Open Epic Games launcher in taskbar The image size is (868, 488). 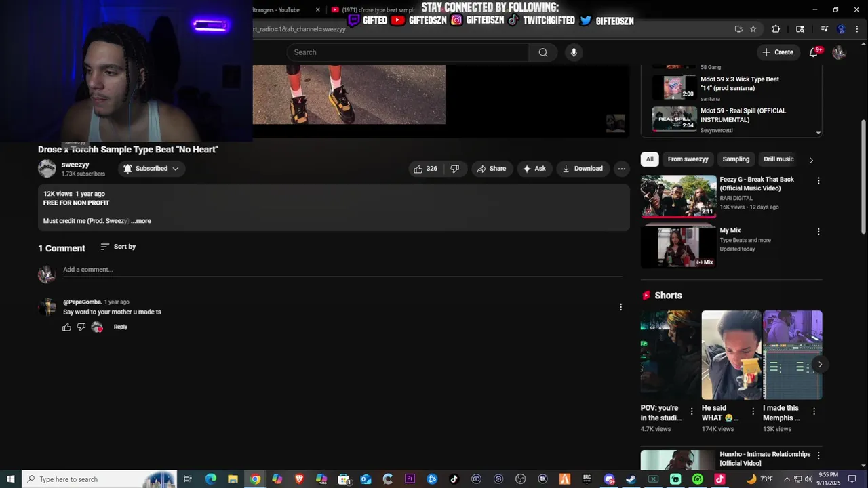coord(587,479)
